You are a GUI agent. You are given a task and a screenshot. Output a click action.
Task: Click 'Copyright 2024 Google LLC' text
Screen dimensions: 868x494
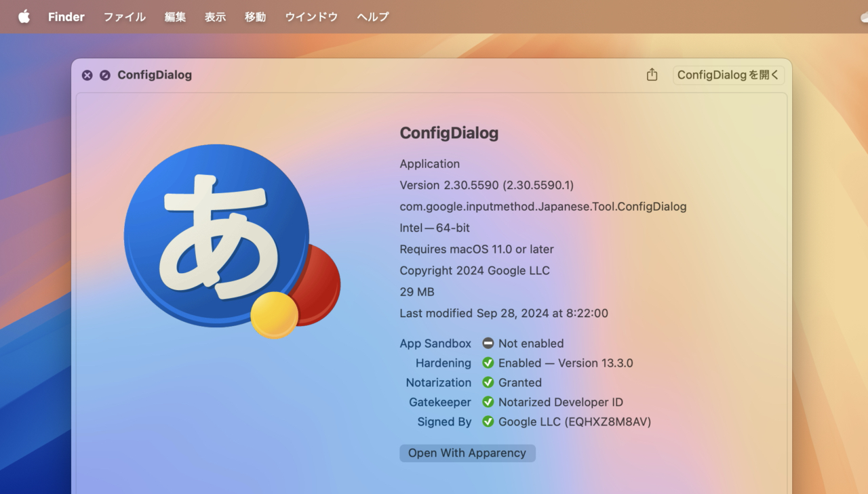pyautogui.click(x=475, y=270)
